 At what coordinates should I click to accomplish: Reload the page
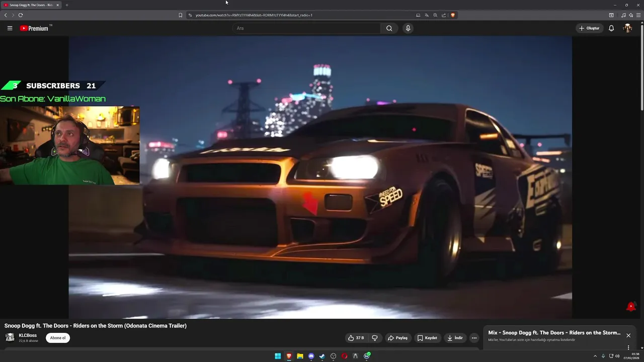(x=21, y=15)
